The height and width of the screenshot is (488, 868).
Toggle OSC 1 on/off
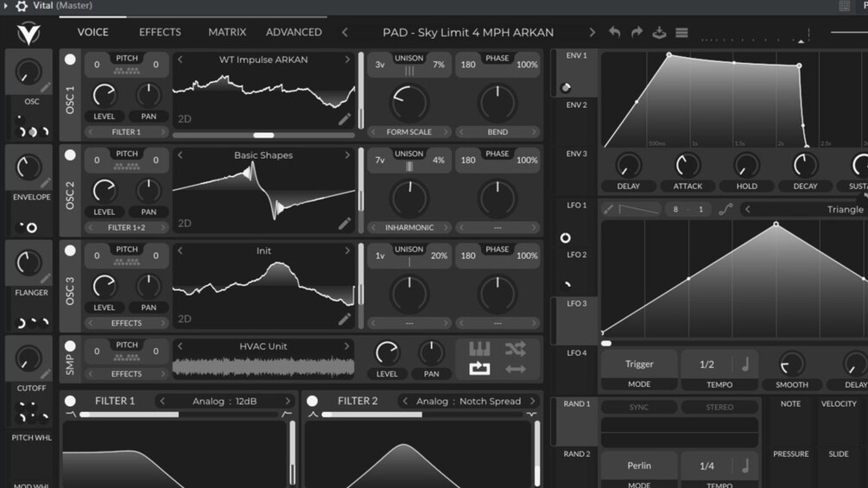(x=70, y=60)
